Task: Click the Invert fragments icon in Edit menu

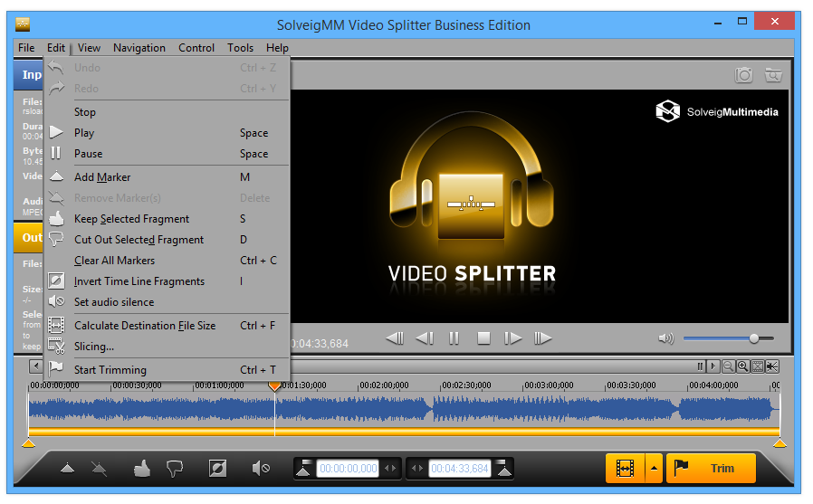Action: (x=56, y=281)
